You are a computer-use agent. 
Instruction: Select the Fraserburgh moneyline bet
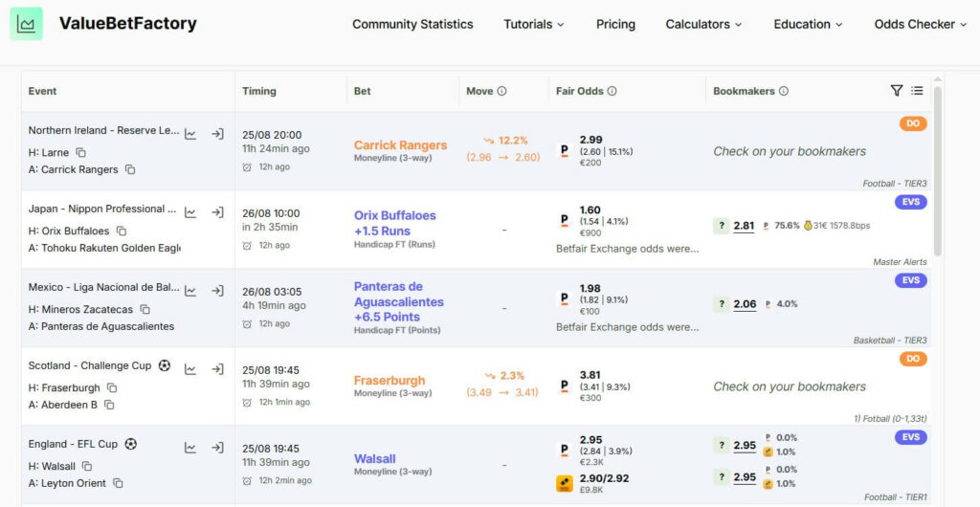point(390,381)
